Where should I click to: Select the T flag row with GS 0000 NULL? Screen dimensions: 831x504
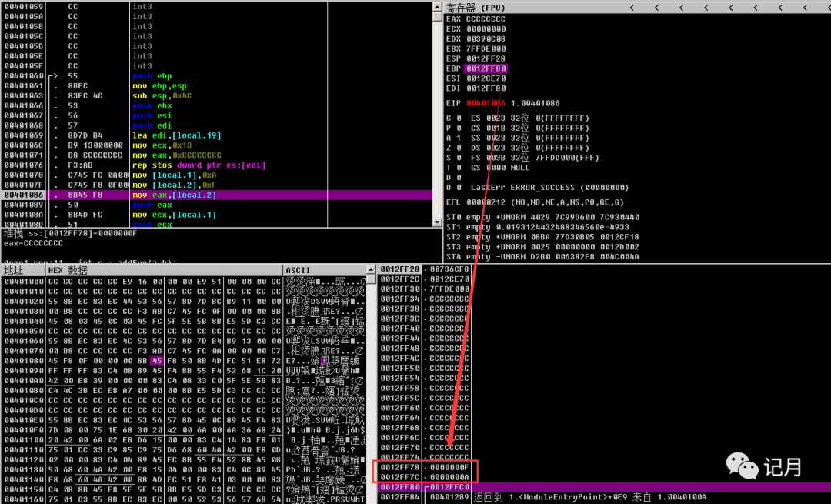488,168
